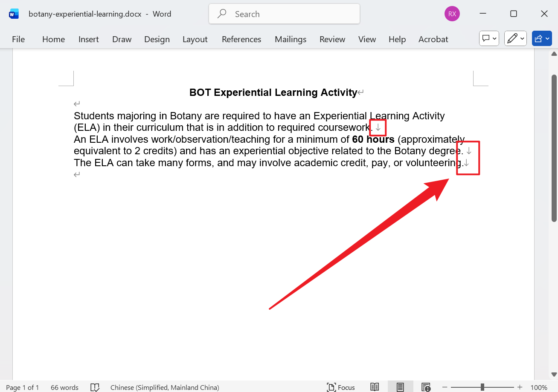Open word count via 66 words
558x392 pixels.
[64, 387]
